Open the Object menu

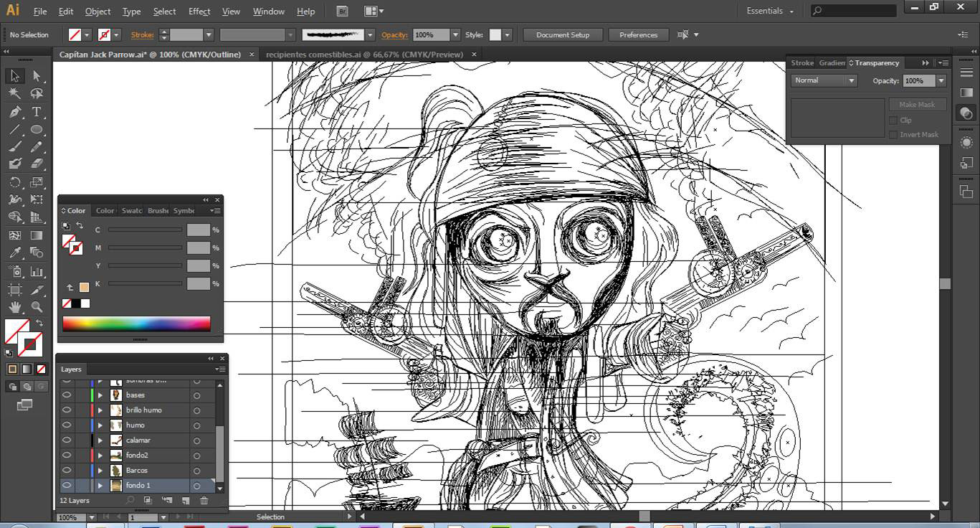coord(97,11)
